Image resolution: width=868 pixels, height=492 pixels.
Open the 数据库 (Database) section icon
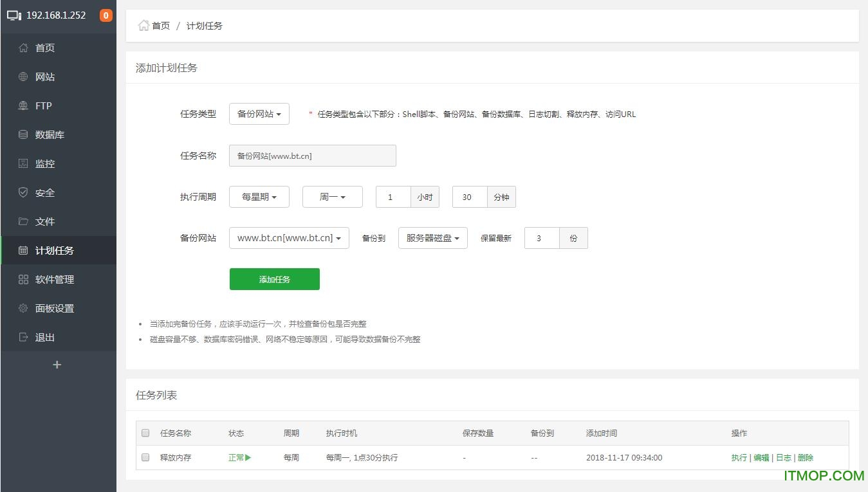[x=23, y=134]
